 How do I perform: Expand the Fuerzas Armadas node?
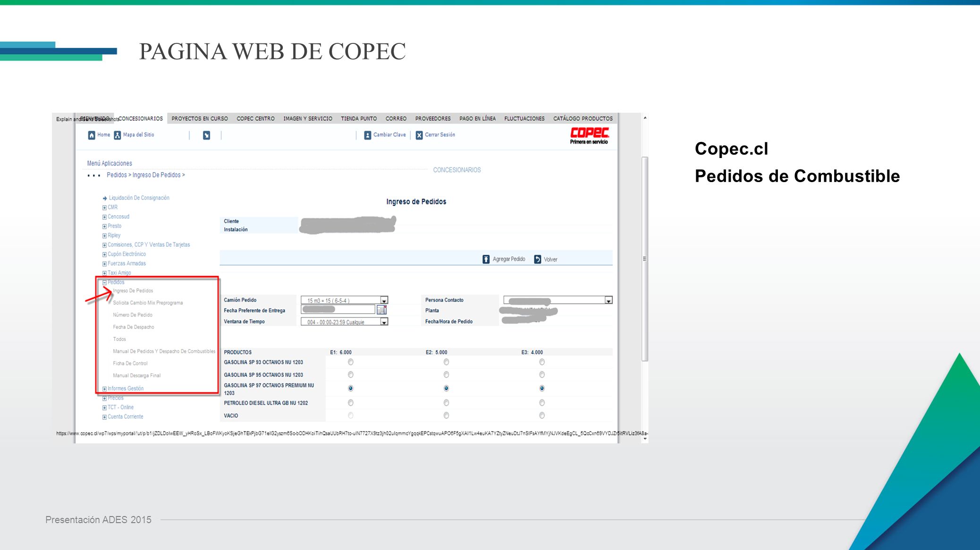[x=104, y=264]
